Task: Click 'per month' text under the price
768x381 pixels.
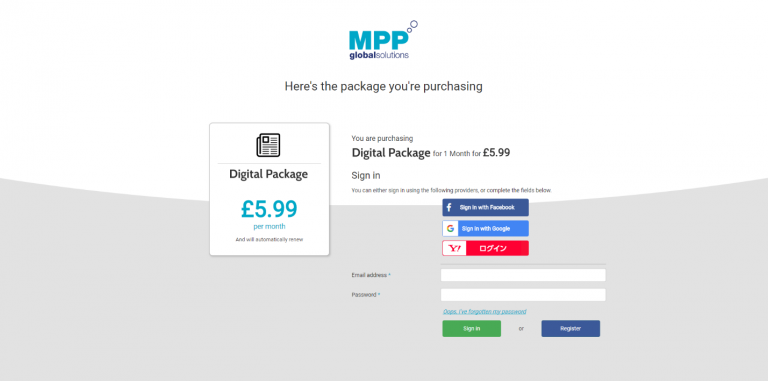Action: coord(269,227)
